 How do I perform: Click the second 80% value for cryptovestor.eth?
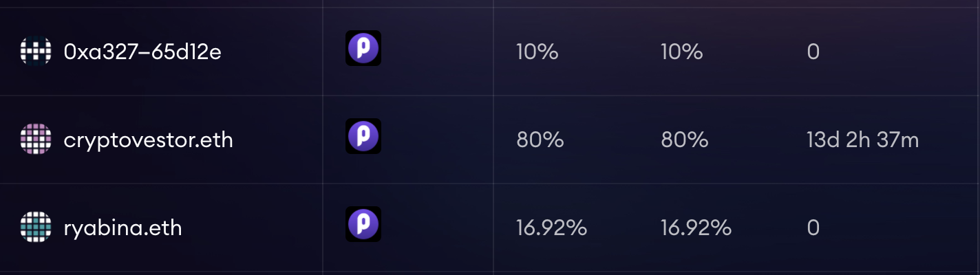point(685,140)
